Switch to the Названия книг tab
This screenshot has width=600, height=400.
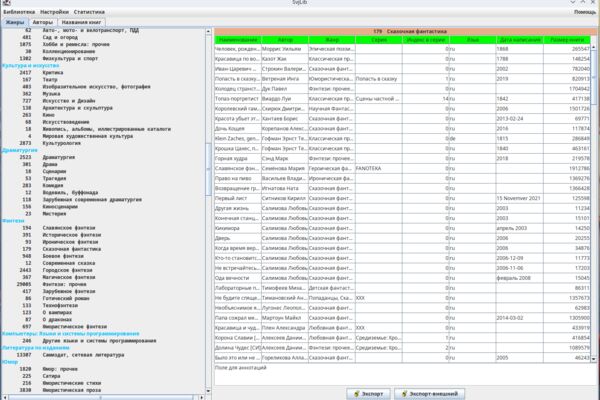pyautogui.click(x=81, y=22)
